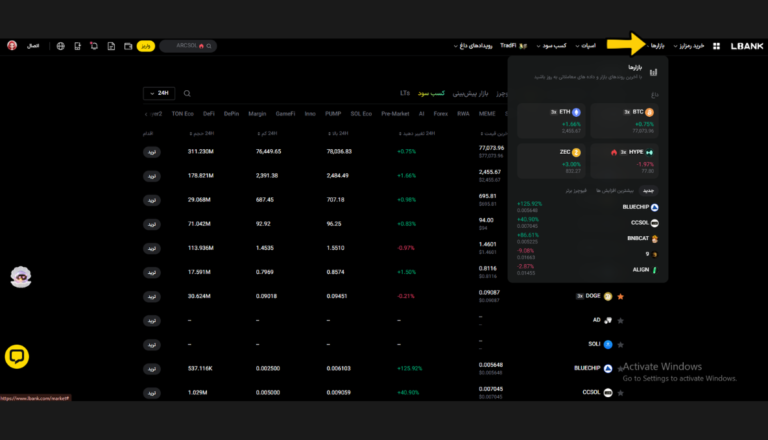Sort by 24H change column header
Viewport: 768px width, 440px height.
point(417,133)
